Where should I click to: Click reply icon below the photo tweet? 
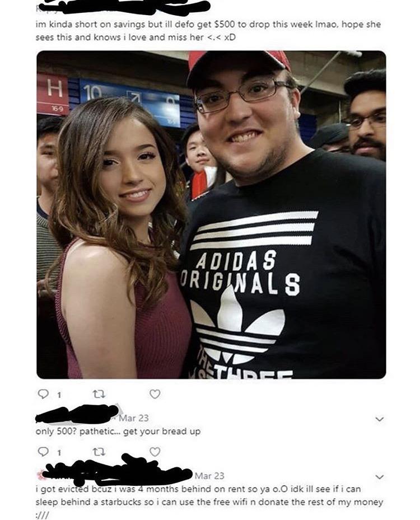43,393
